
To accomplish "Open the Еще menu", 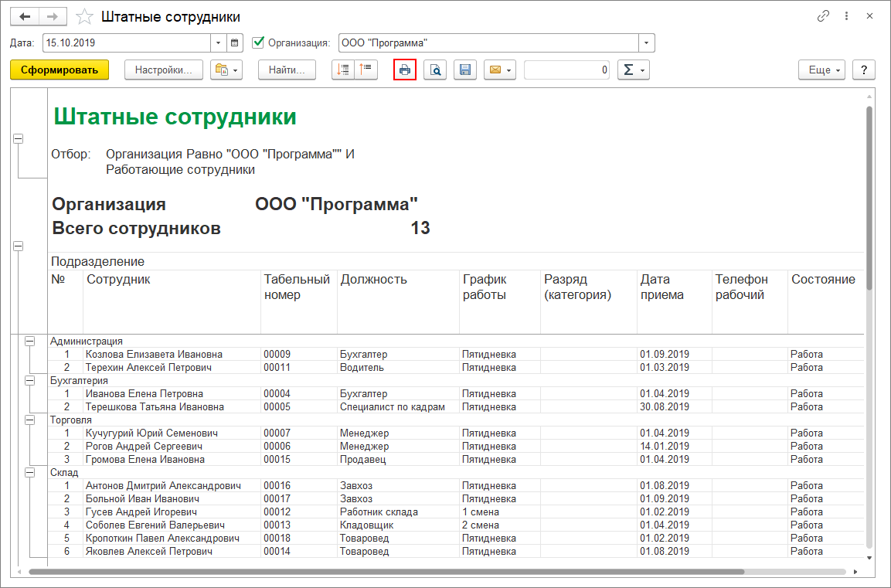I will point(821,70).
